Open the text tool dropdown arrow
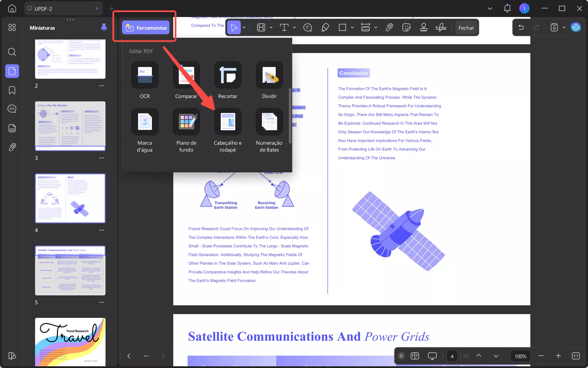The width and height of the screenshot is (588, 368). pyautogui.click(x=294, y=28)
